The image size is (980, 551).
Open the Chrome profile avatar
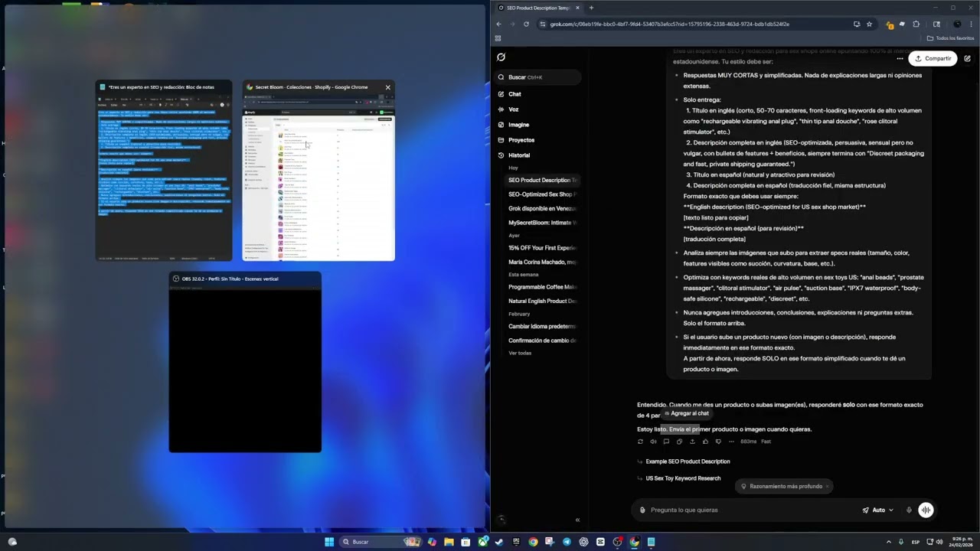(x=957, y=24)
